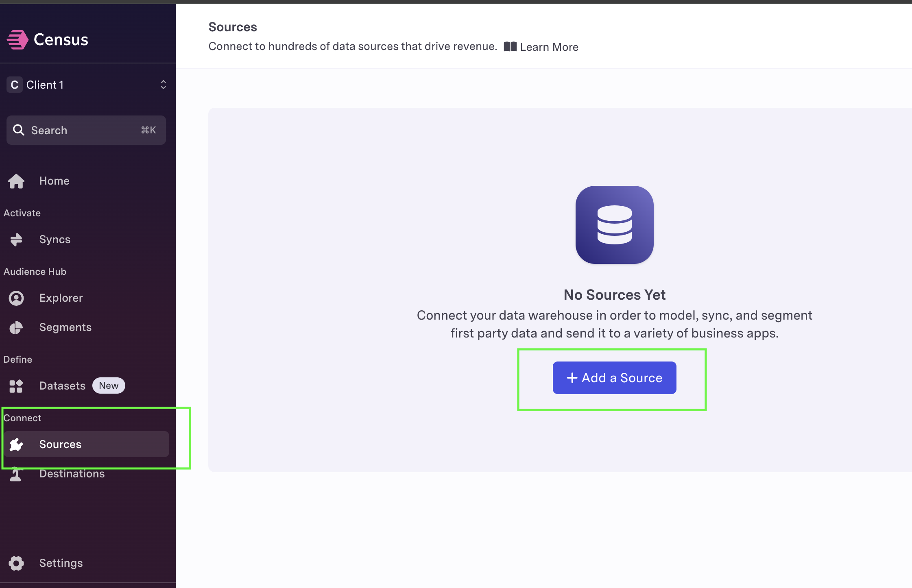
Task: Click the Sources plug icon
Action: [16, 444]
